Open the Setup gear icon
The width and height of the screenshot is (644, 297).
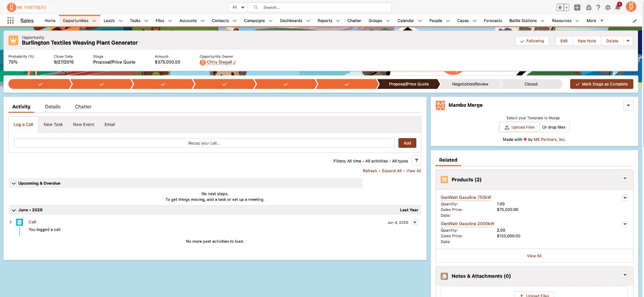click(608, 7)
